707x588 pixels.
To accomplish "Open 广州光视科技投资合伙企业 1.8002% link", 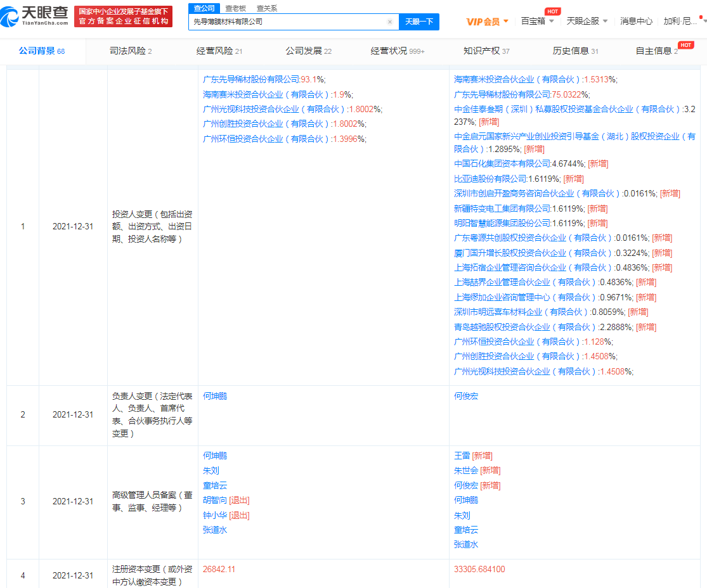I will click(x=275, y=110).
